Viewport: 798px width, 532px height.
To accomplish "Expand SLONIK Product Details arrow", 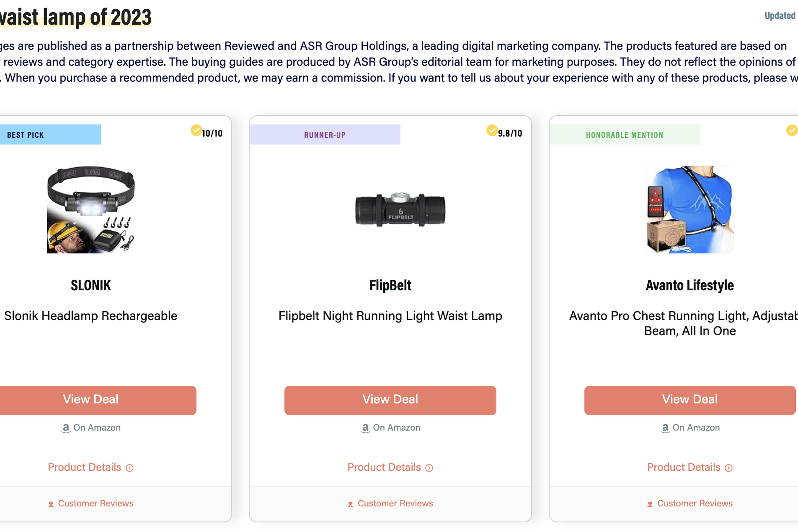I will click(x=130, y=468).
